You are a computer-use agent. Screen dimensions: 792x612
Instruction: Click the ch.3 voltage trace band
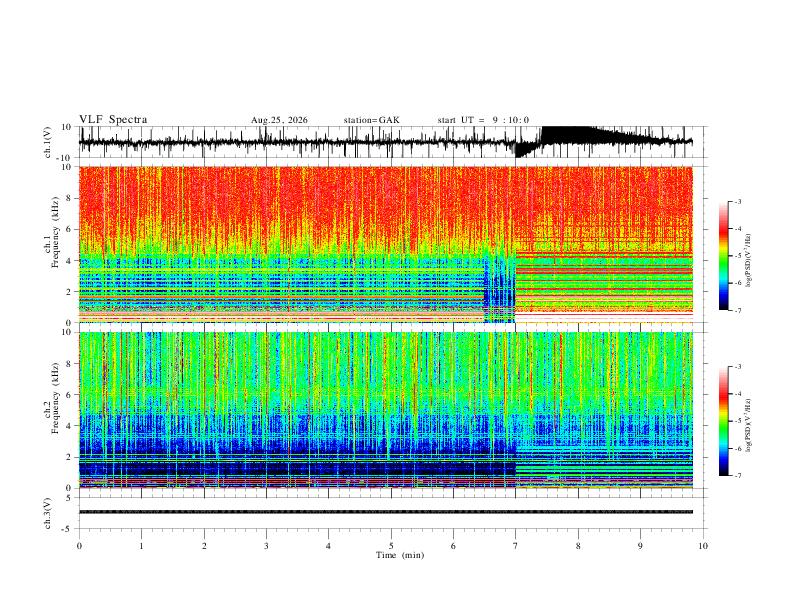(x=386, y=512)
